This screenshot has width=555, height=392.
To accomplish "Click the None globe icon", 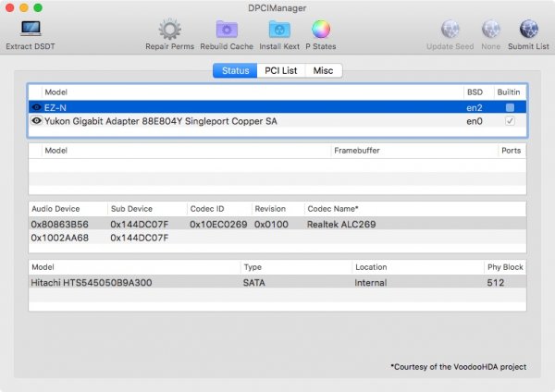I will 490,29.
